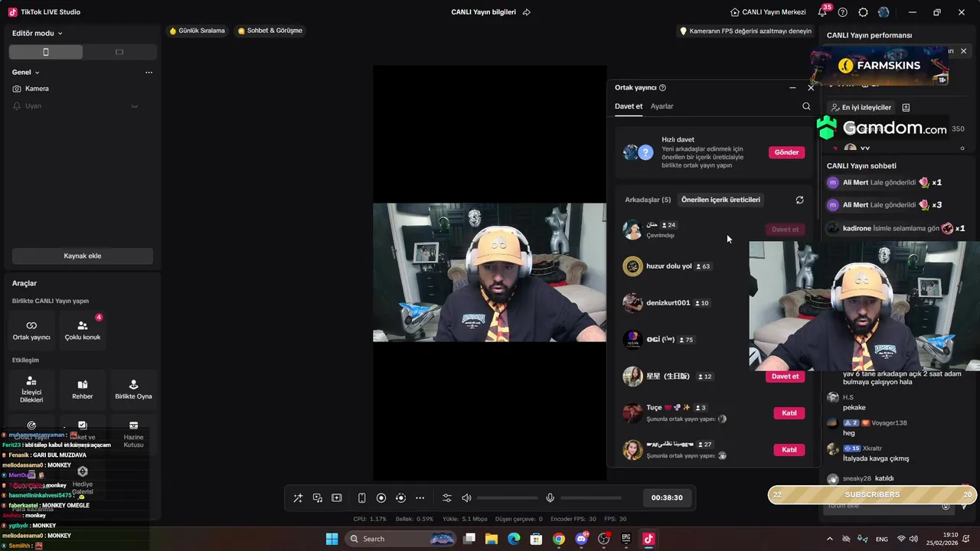Adjust the speaker volume slider
The width and height of the screenshot is (980, 551).
tap(507, 498)
